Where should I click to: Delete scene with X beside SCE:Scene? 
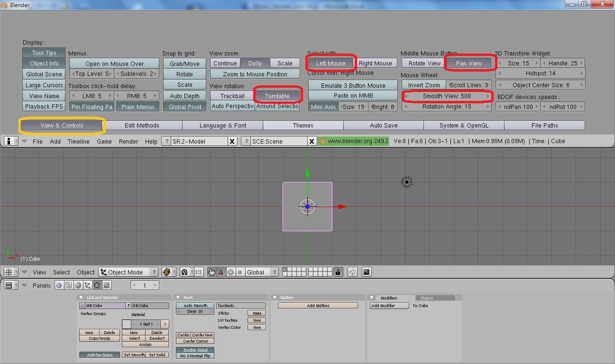click(x=312, y=141)
